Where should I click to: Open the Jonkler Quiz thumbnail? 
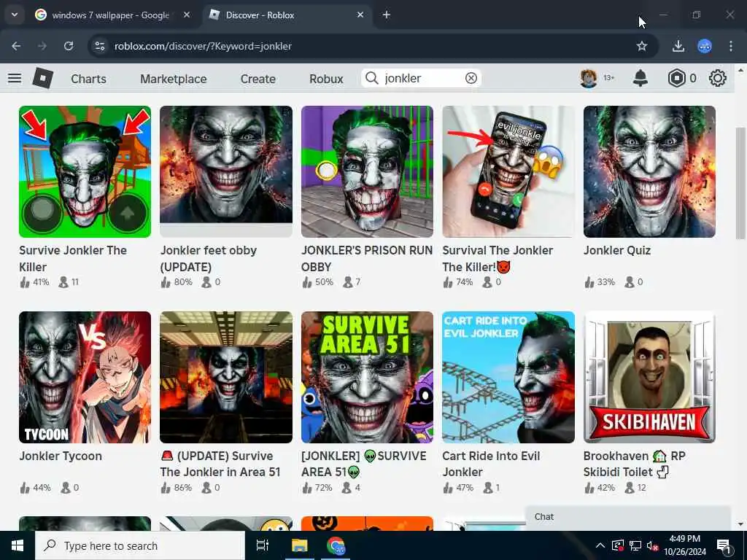(649, 171)
